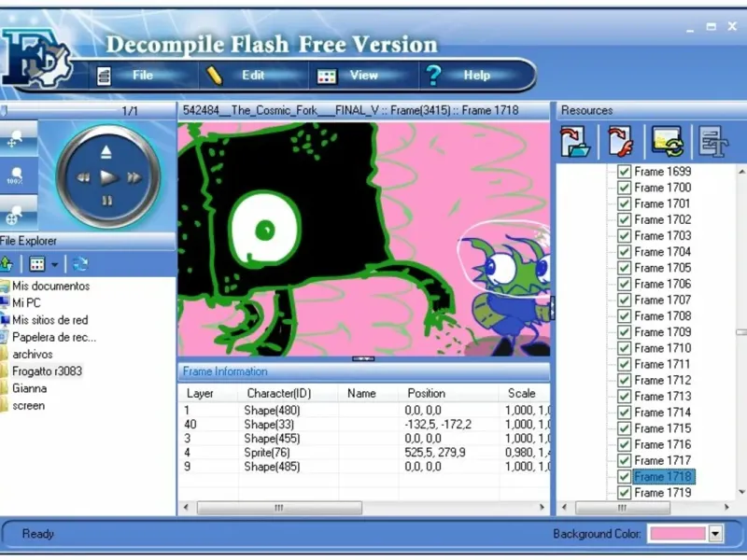The height and width of the screenshot is (560, 747).
Task: Select Frame 1701 in Resources
Action: click(662, 203)
